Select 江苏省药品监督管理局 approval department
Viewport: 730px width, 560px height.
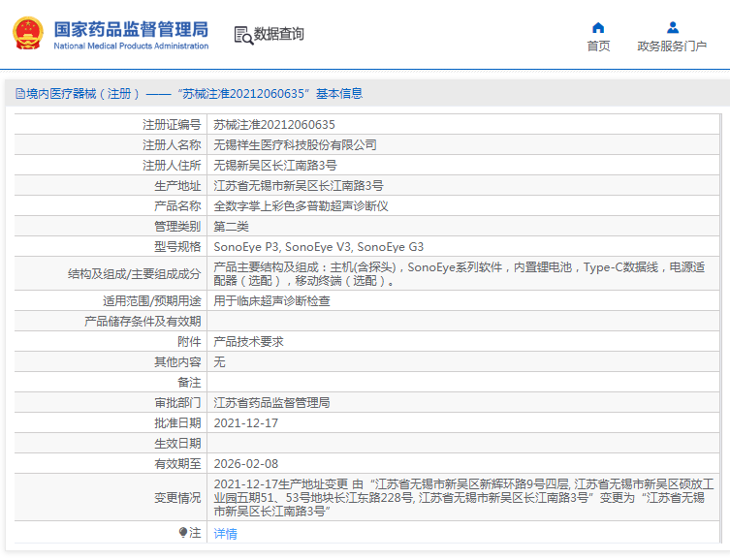[271, 403]
